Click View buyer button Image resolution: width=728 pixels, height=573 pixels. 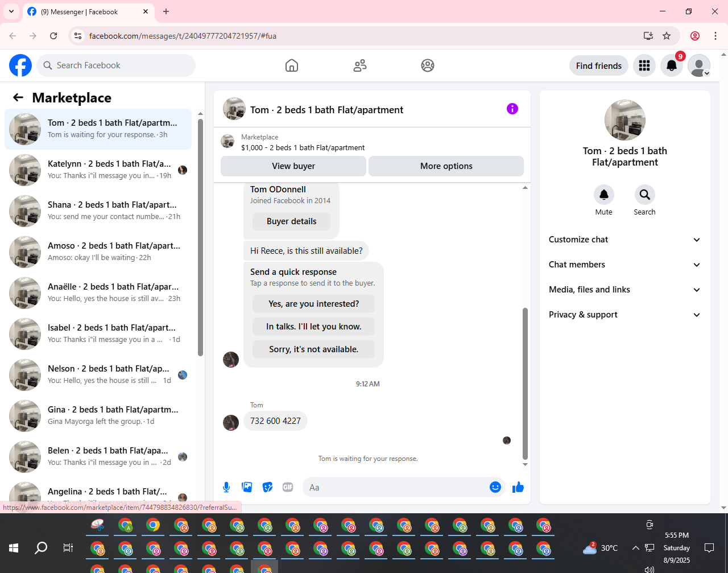pos(293,166)
